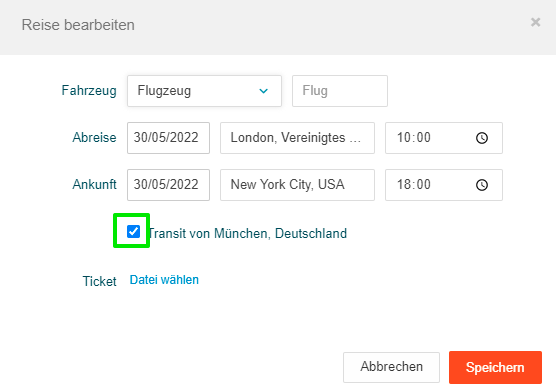The width and height of the screenshot is (556, 391).
Task: Click the Fahrzeug label
Action: (x=89, y=90)
